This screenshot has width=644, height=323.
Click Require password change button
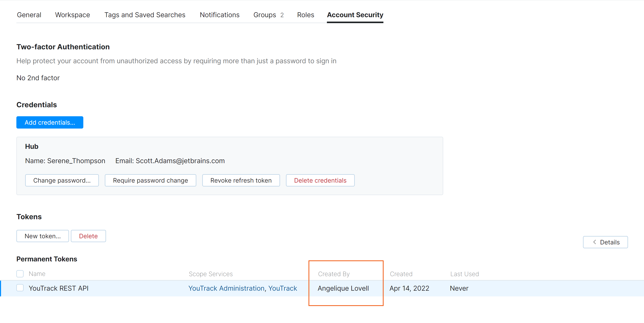pyautogui.click(x=150, y=180)
